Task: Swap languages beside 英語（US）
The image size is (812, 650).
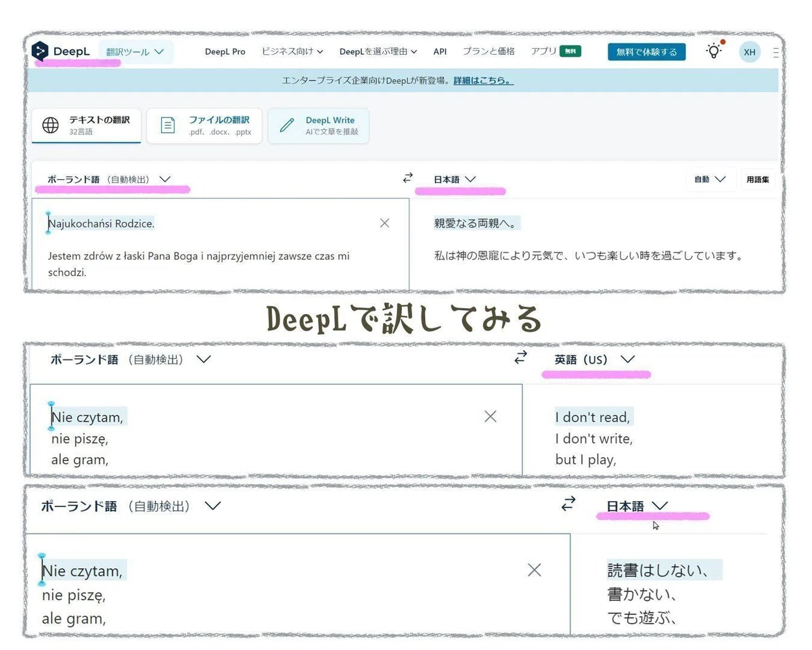Action: 520,357
